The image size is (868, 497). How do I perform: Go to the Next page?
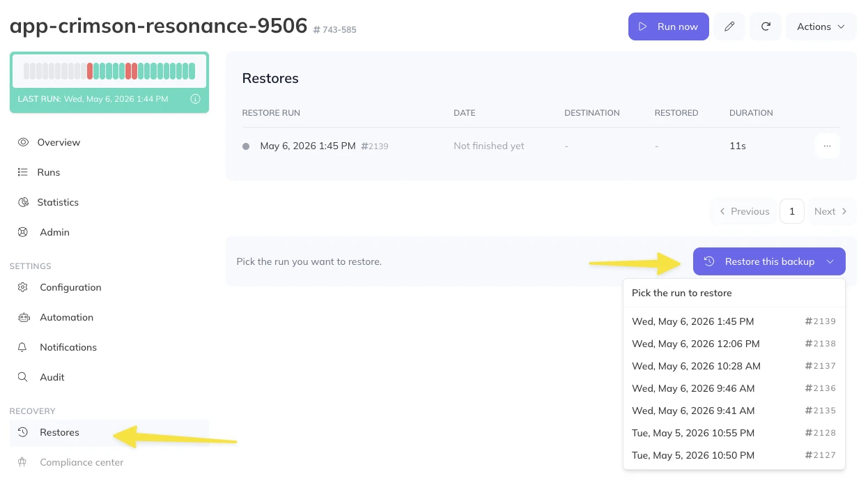pos(831,211)
